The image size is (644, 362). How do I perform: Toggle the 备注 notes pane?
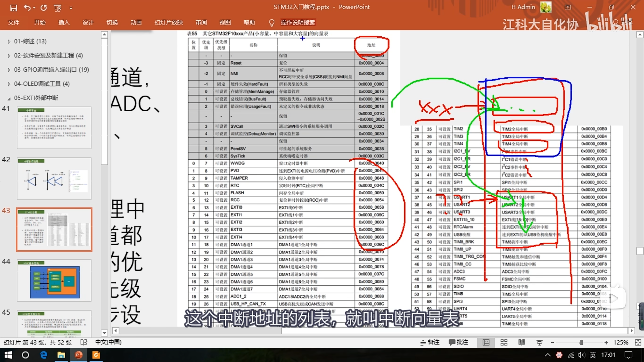pyautogui.click(x=430, y=342)
